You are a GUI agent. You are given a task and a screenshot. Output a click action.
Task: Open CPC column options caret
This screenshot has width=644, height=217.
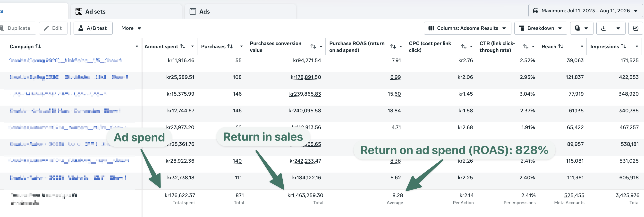[471, 47]
